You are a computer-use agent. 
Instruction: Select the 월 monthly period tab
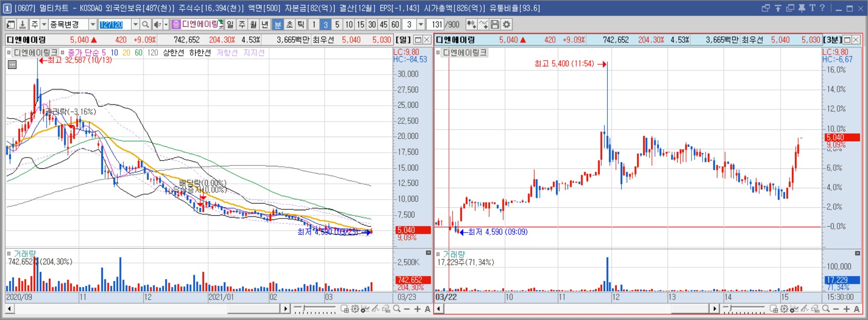pyautogui.click(x=254, y=24)
